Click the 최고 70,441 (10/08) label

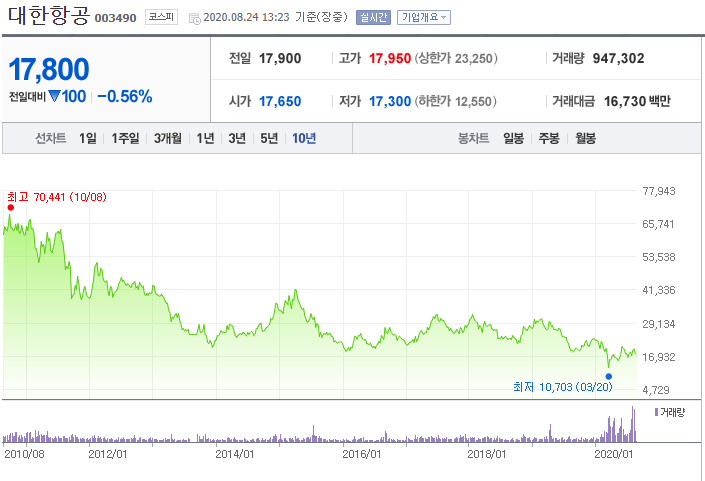(x=57, y=197)
